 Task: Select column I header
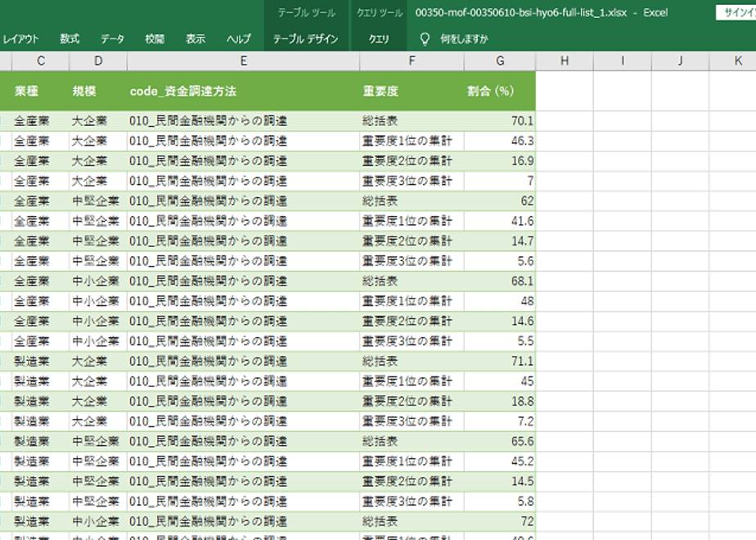(623, 61)
